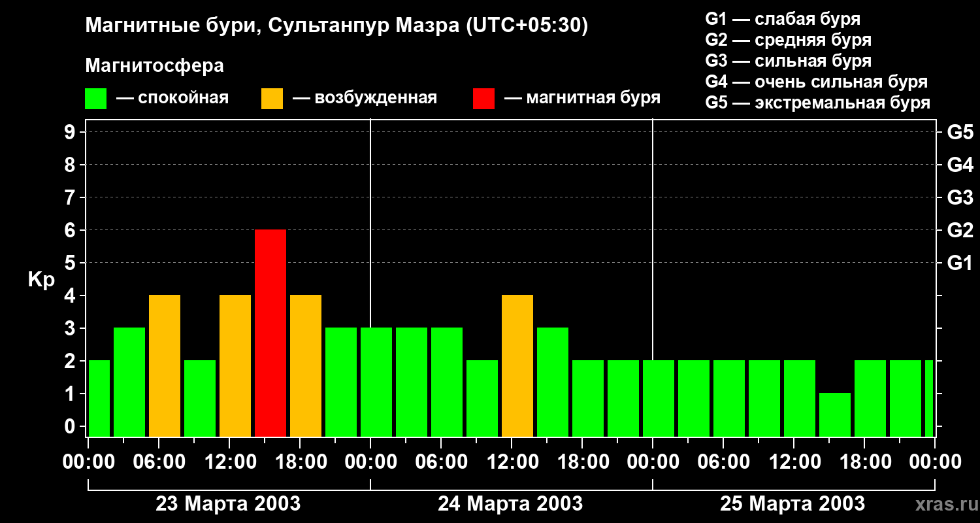Click the 'G3' right-axis label
980x523 pixels.
click(x=960, y=197)
